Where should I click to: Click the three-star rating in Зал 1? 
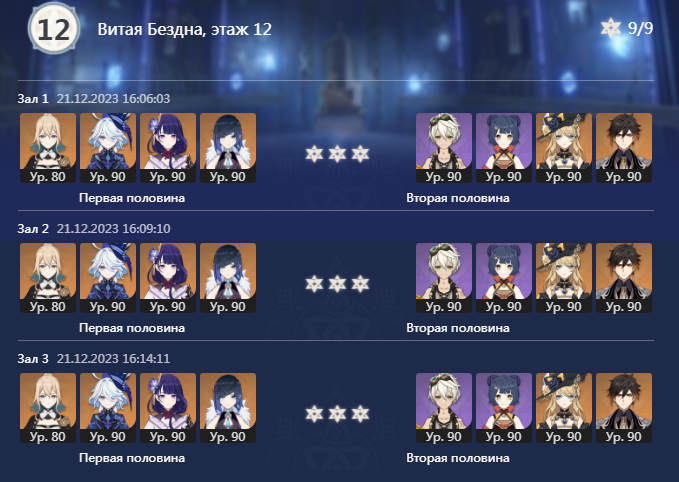pyautogui.click(x=337, y=154)
